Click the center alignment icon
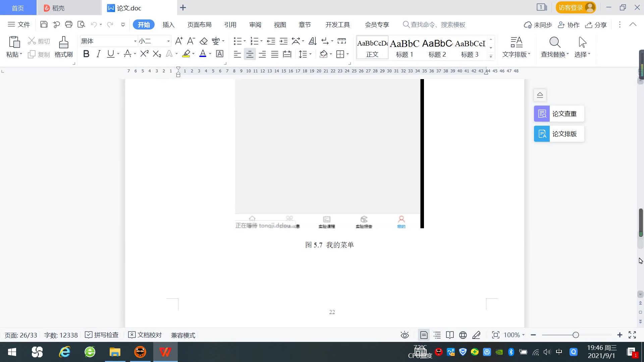This screenshot has height=362, width=644. point(250,54)
